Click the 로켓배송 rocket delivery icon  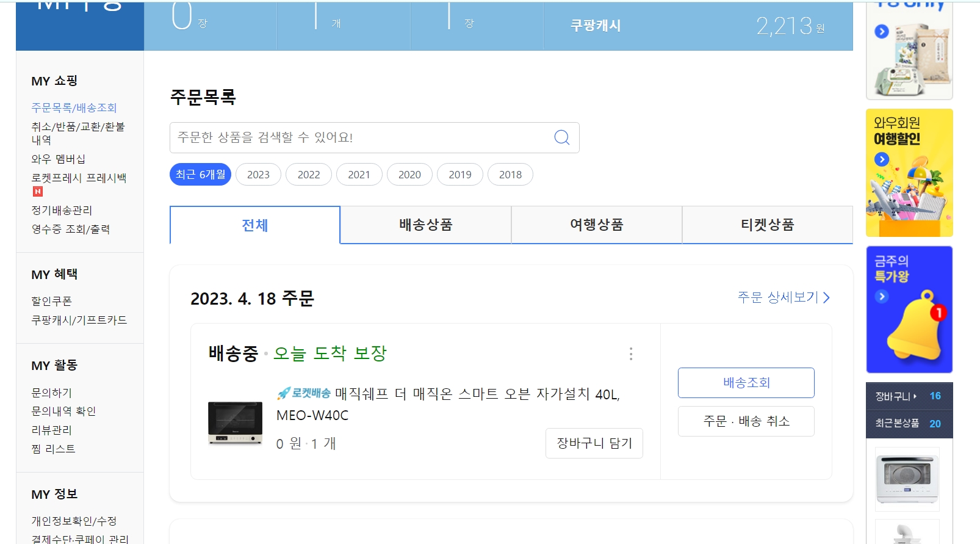283,394
